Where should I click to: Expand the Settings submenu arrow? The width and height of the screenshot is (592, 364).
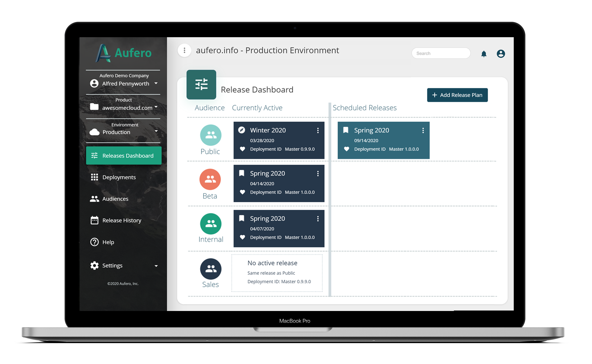coord(156,266)
